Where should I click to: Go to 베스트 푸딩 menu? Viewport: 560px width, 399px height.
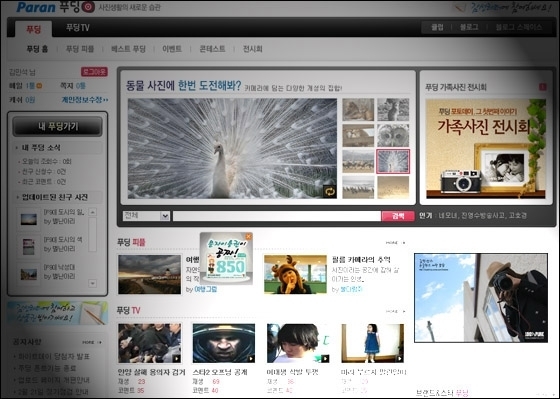pos(129,49)
